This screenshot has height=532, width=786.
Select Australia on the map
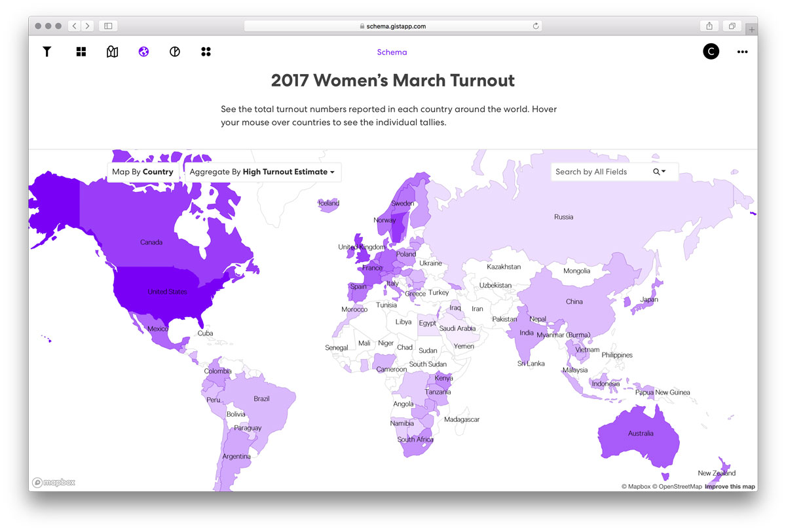(x=641, y=433)
